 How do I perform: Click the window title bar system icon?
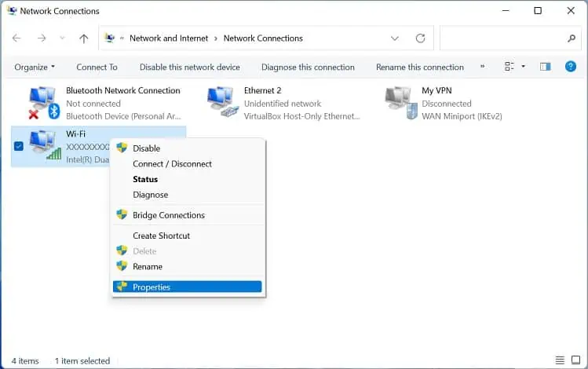coord(12,10)
